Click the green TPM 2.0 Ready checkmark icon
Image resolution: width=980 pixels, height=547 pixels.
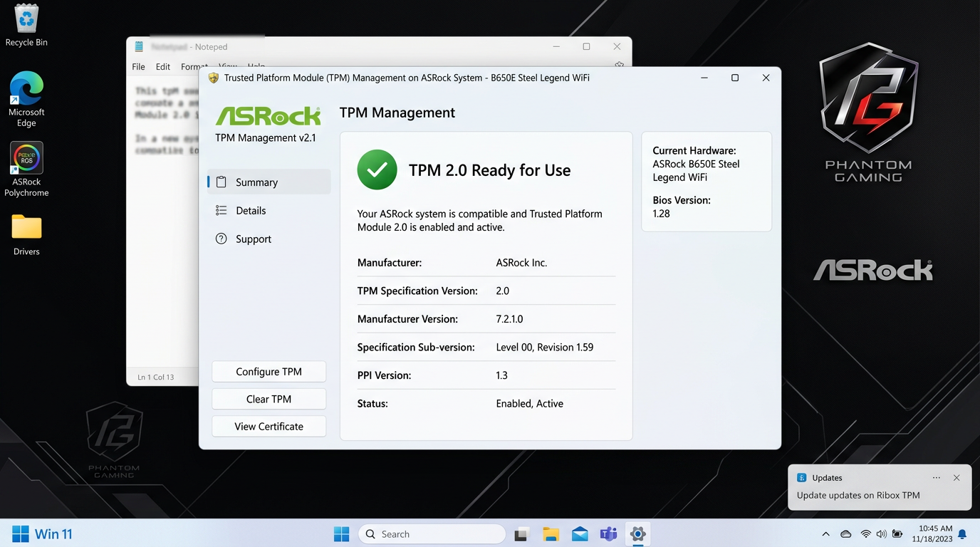click(x=377, y=170)
